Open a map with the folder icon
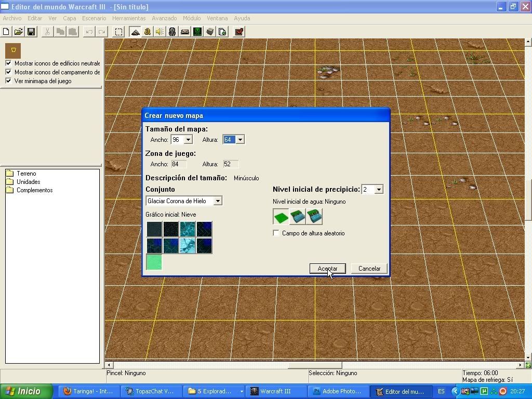 click(18, 32)
